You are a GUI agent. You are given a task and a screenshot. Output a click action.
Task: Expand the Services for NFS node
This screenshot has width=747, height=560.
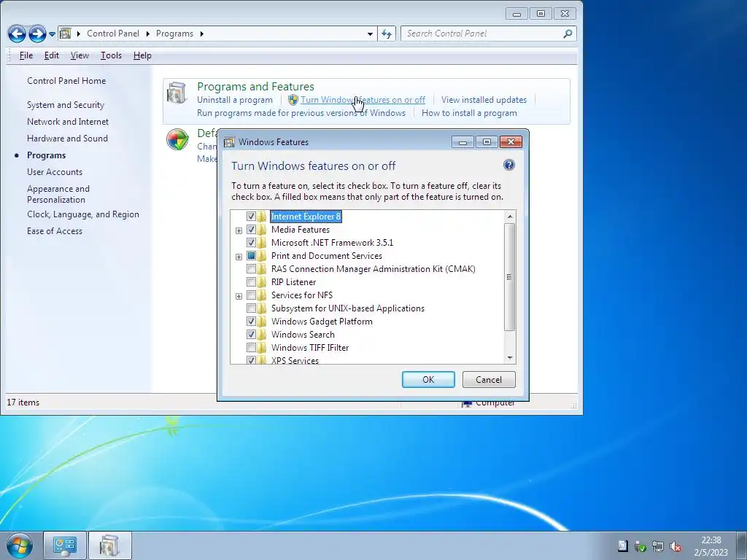[239, 296]
